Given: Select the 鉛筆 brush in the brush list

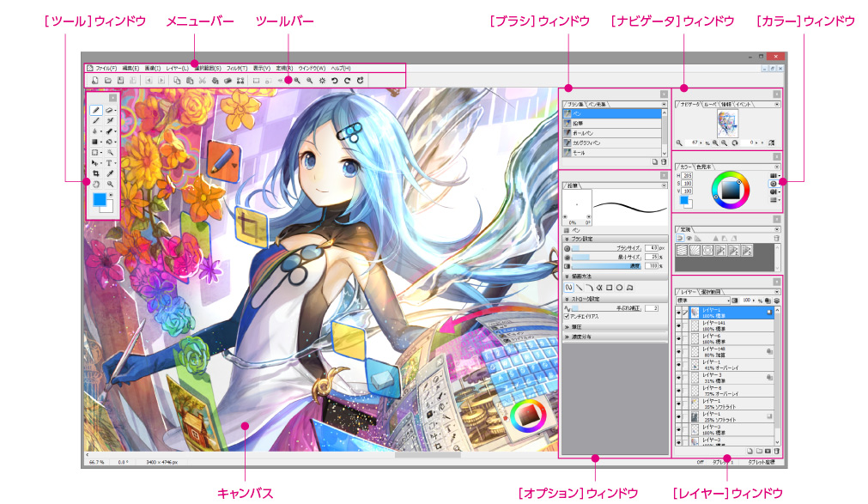Looking at the screenshot, I should (611, 123).
